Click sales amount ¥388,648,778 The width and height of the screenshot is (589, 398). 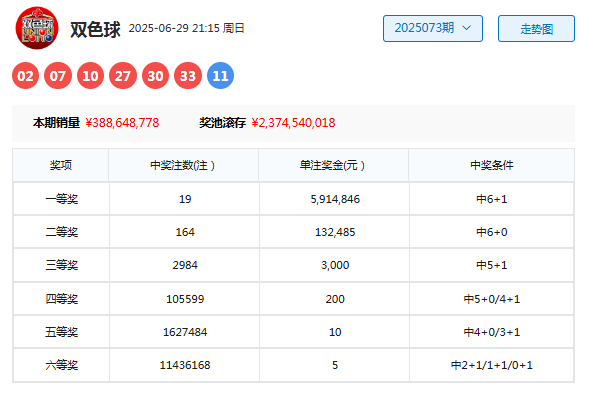[x=122, y=123]
